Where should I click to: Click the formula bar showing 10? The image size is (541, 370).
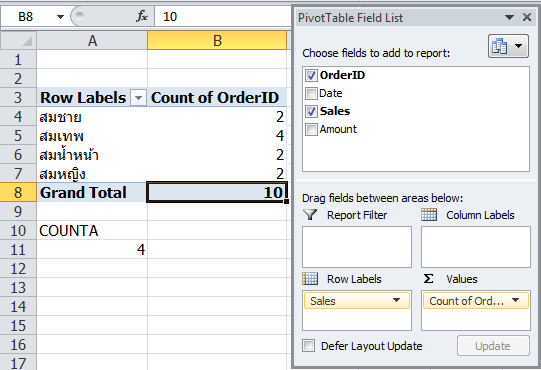pyautogui.click(x=223, y=17)
